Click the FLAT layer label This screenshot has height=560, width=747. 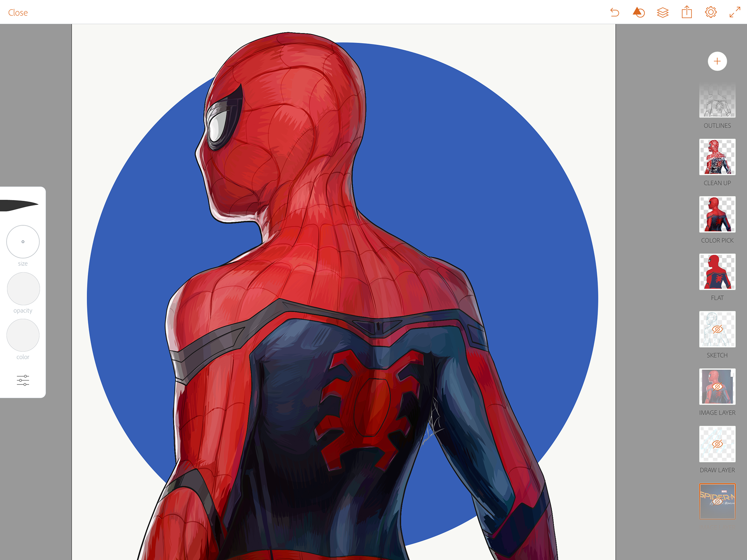point(717,298)
